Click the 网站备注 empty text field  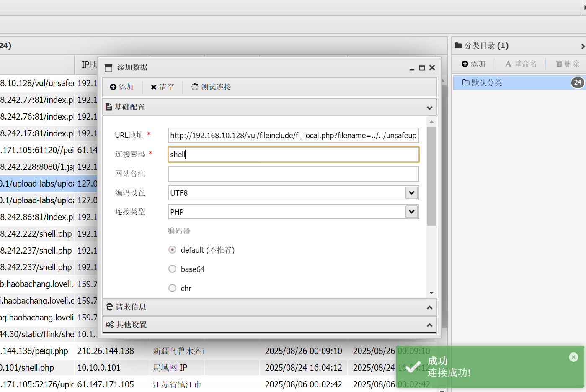coord(293,174)
